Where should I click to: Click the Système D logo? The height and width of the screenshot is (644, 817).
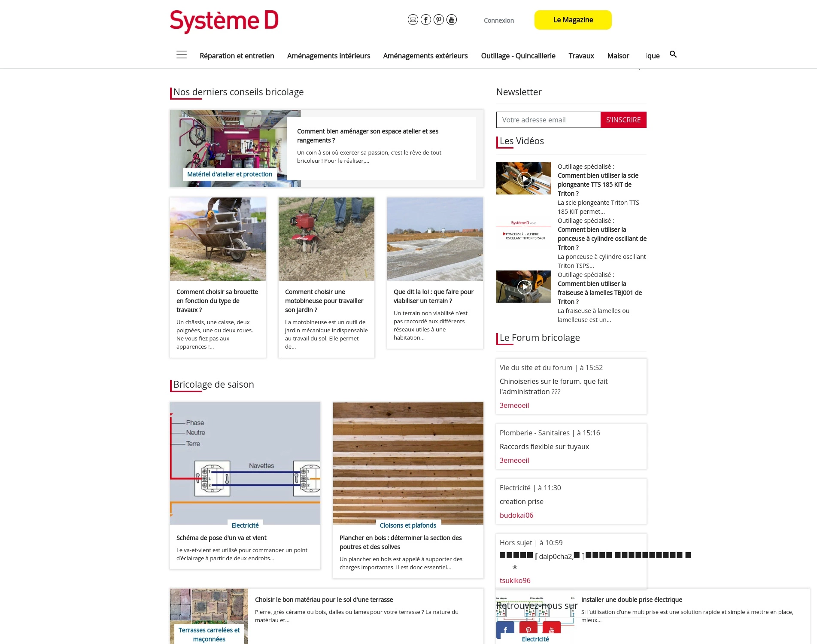224,21
